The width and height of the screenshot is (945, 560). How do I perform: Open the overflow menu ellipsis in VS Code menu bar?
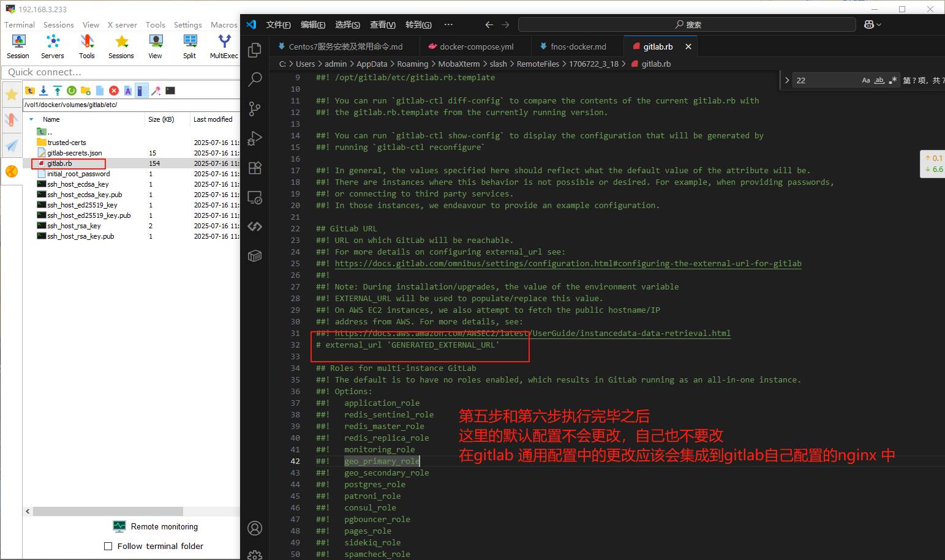click(x=448, y=24)
